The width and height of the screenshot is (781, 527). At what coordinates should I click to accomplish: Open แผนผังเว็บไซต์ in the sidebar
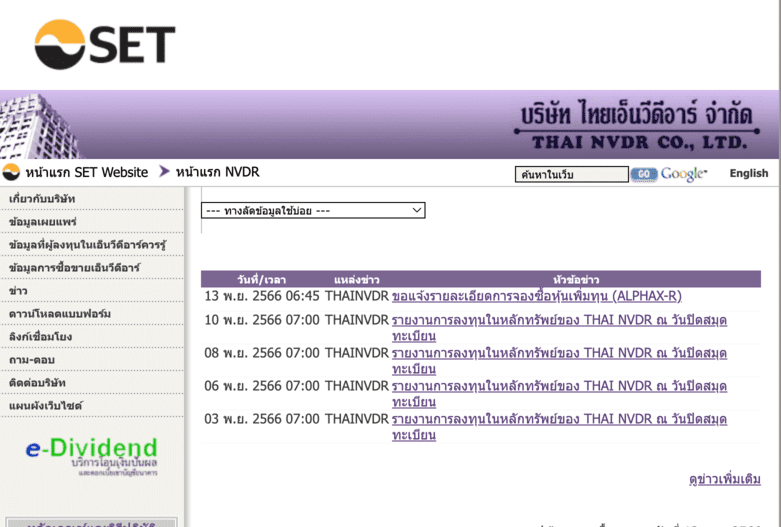pyautogui.click(x=46, y=406)
